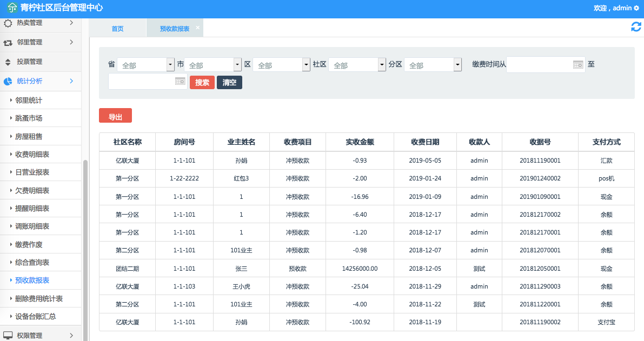Open the 分区 dropdown
644x341 pixels.
click(x=433, y=65)
